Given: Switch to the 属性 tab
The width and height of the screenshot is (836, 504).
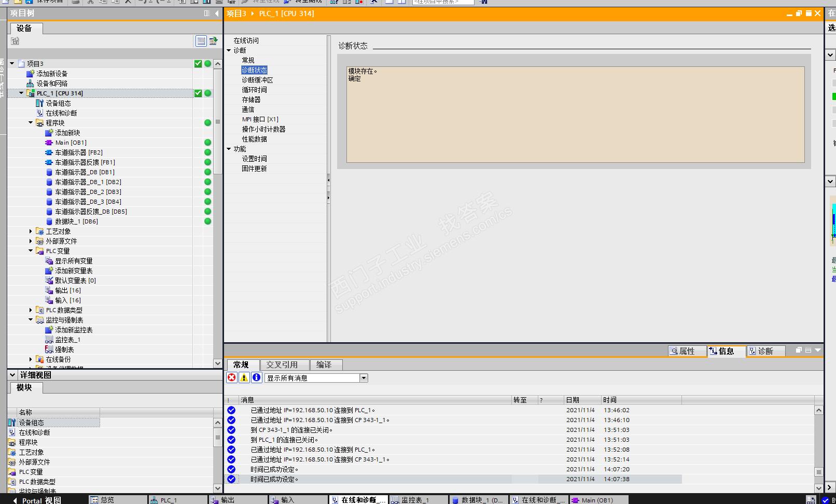Looking at the screenshot, I should click(x=687, y=351).
